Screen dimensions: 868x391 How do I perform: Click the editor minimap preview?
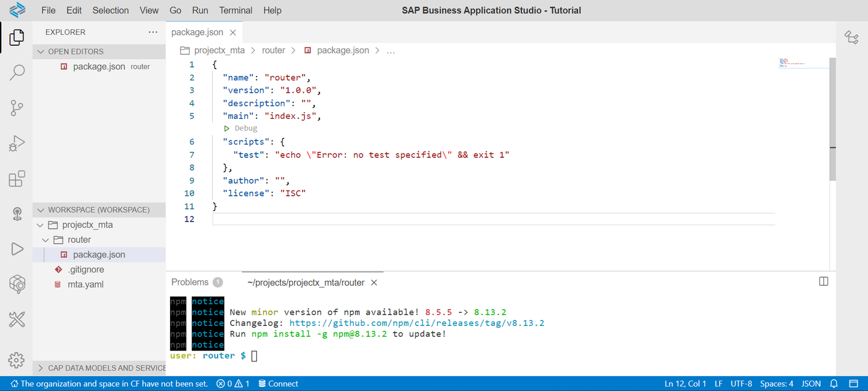tap(803, 63)
